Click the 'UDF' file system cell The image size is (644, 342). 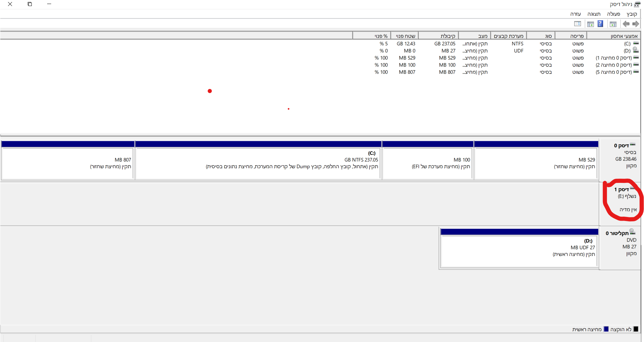click(x=519, y=51)
